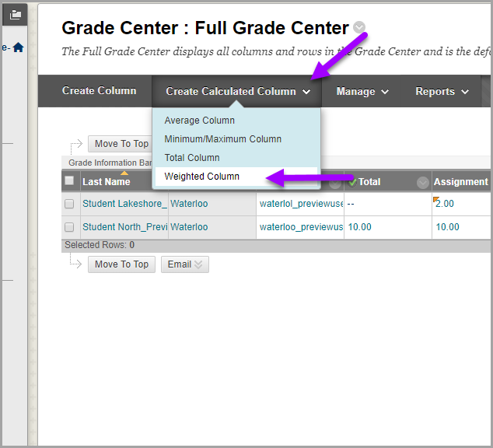Click the Total column options chevron
The width and height of the screenshot is (493, 448).
[422, 182]
